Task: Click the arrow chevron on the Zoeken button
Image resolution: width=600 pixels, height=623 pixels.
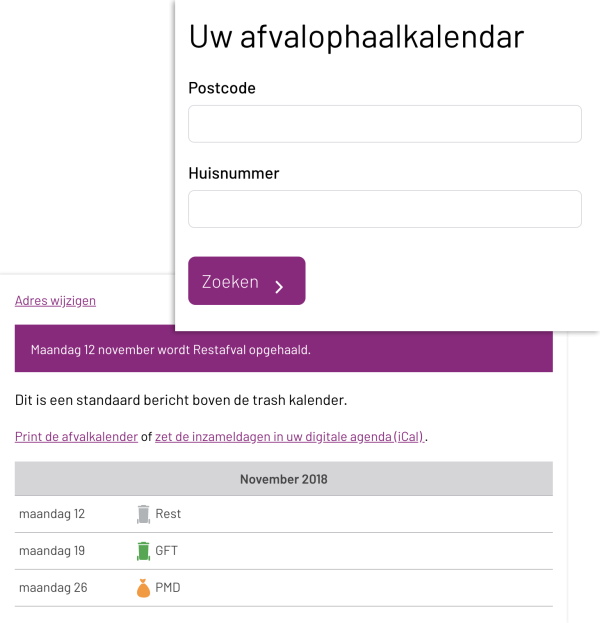Action: [x=279, y=287]
